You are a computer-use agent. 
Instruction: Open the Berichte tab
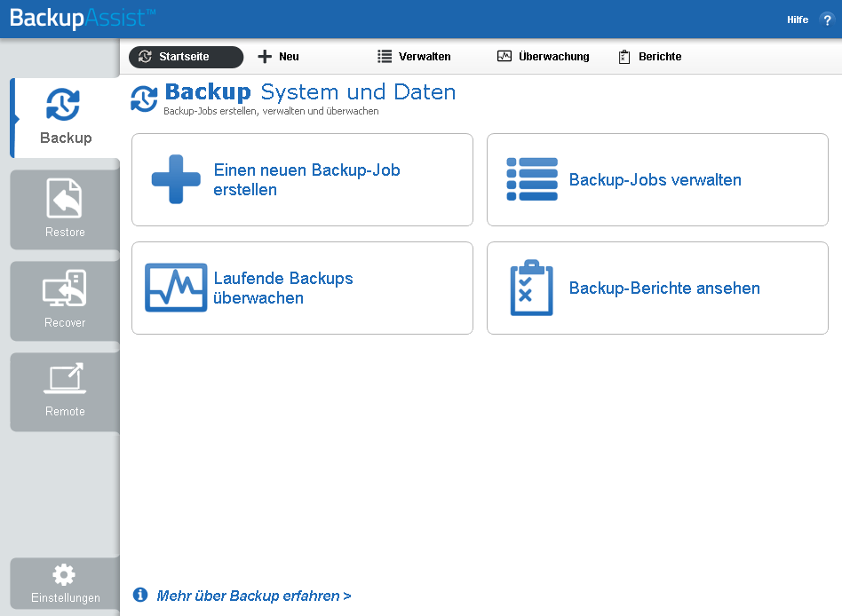coord(650,57)
